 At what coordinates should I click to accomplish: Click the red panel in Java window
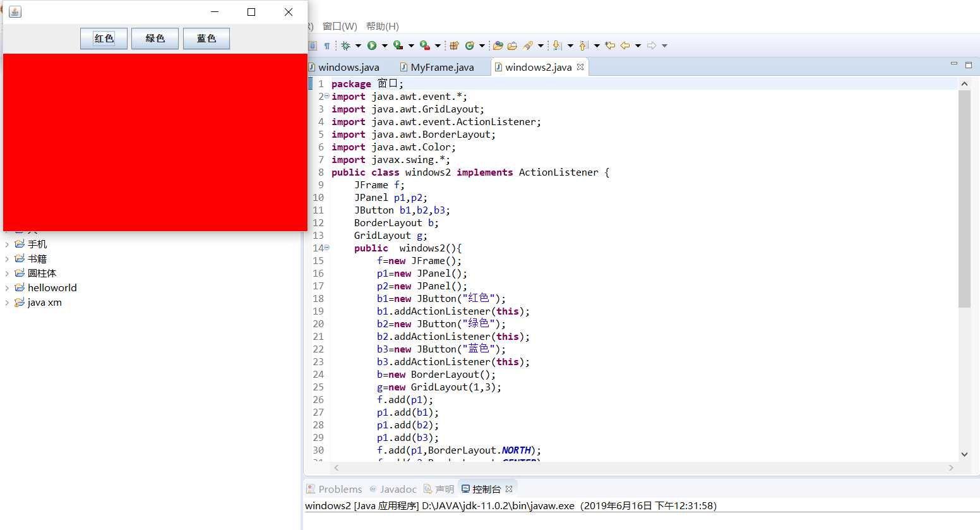tap(155, 142)
